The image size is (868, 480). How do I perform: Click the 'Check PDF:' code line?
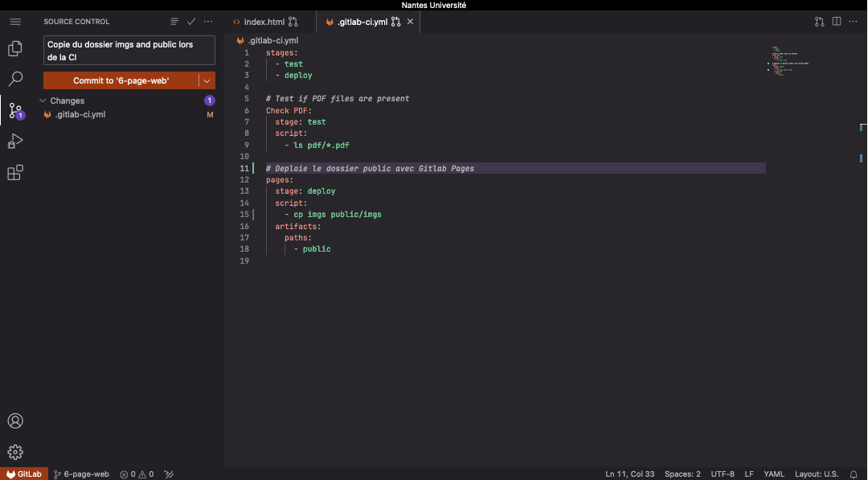click(289, 111)
